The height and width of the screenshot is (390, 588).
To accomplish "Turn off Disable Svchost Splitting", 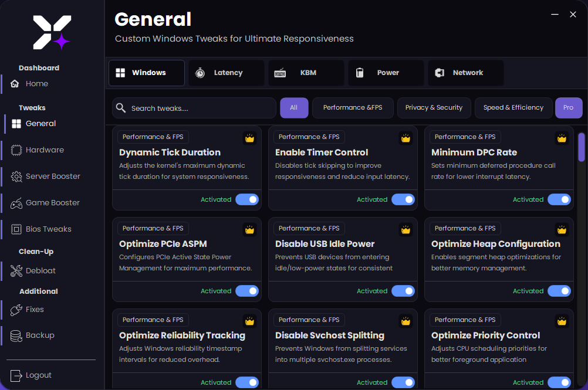I will click(403, 382).
